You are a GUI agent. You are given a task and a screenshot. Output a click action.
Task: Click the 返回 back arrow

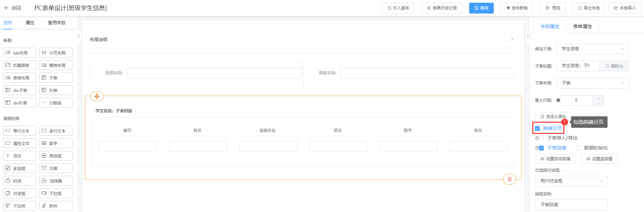pyautogui.click(x=6, y=8)
